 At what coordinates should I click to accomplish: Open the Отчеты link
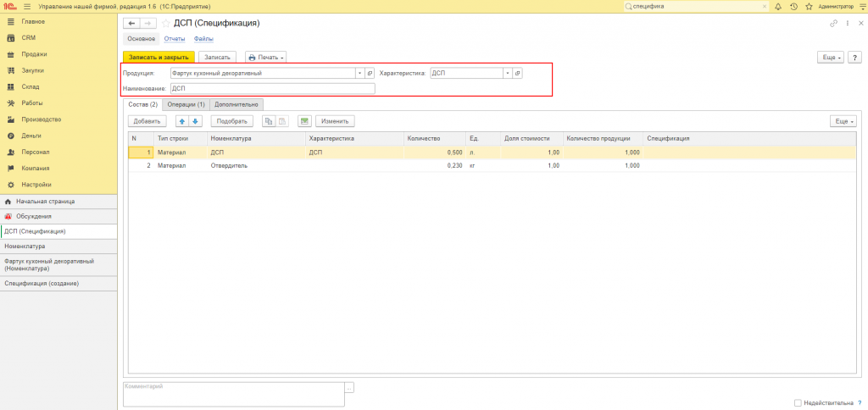click(x=174, y=39)
